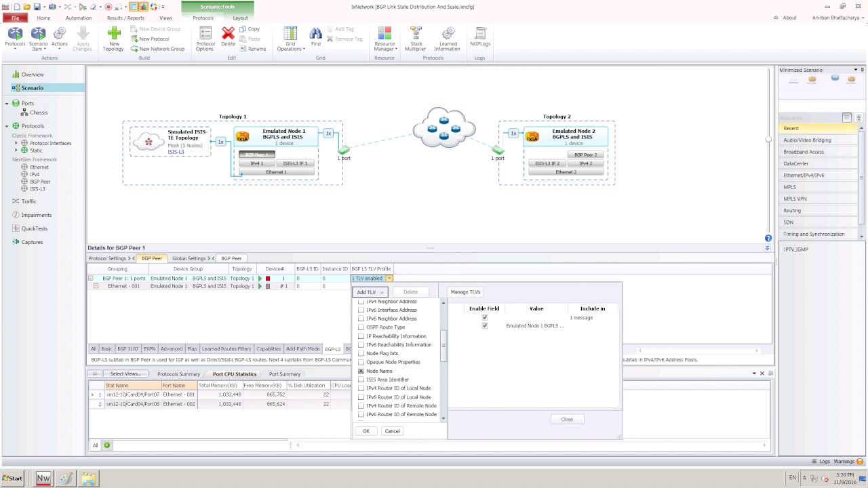
Task: Check Opaque Node Properties TLV
Action: point(361,362)
